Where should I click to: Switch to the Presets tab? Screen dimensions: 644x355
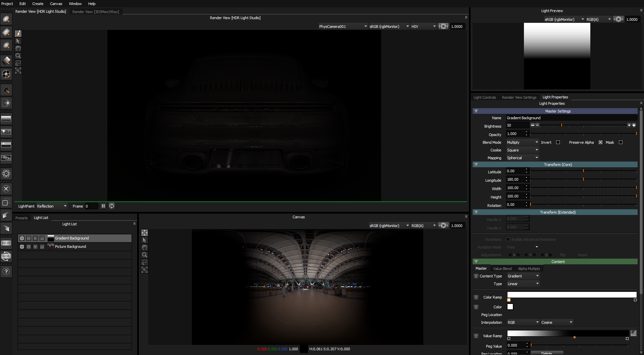pos(21,218)
